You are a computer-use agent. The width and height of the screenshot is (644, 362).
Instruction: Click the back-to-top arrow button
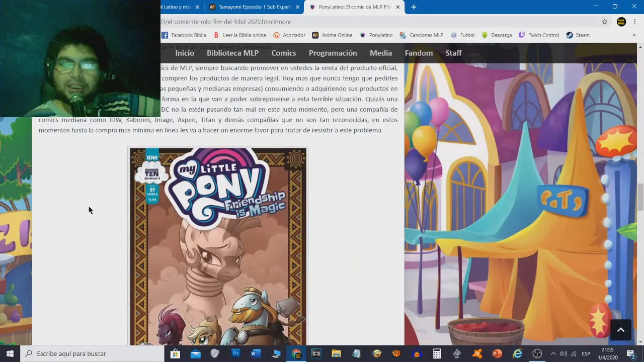click(x=620, y=330)
